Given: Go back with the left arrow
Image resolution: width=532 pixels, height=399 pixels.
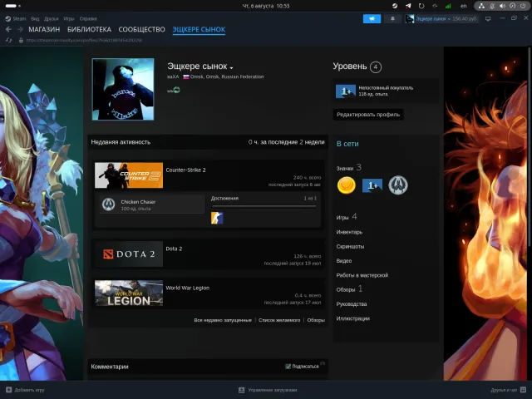Looking at the screenshot, I should [x=9, y=30].
